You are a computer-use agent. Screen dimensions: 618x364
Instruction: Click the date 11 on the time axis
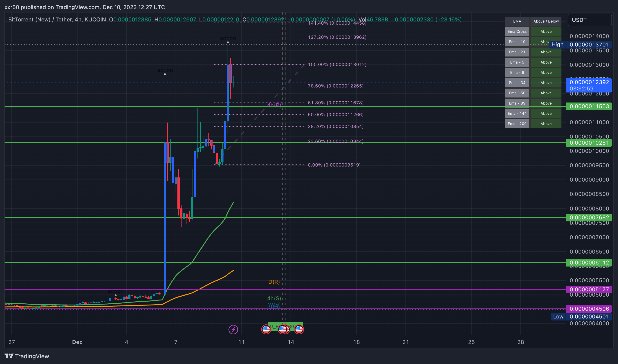[241, 342]
